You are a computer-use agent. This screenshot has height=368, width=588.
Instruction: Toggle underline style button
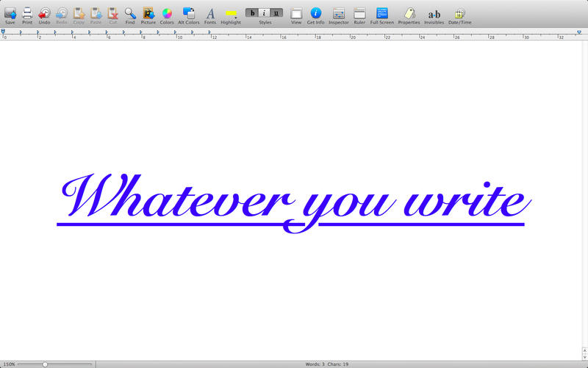click(276, 13)
